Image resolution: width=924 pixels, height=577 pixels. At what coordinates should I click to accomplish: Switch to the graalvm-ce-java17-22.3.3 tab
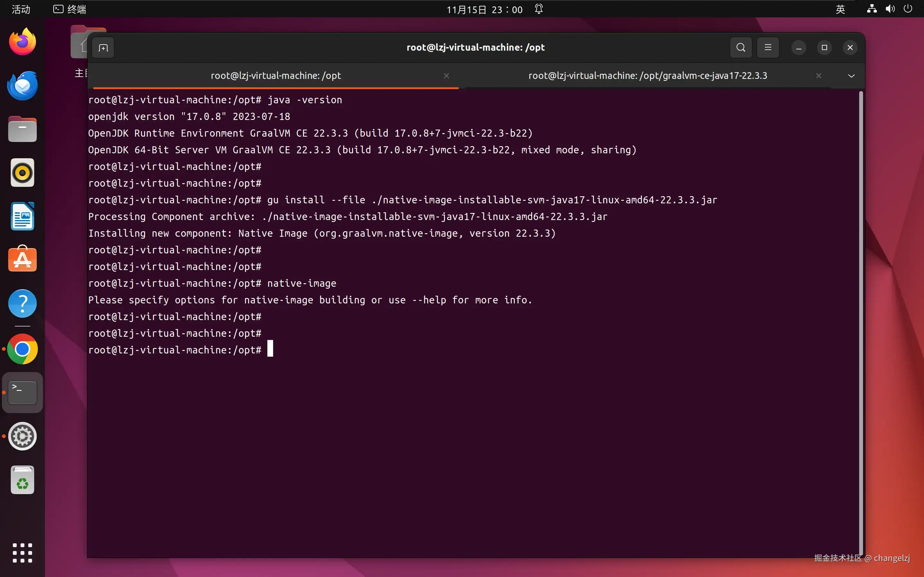click(648, 76)
